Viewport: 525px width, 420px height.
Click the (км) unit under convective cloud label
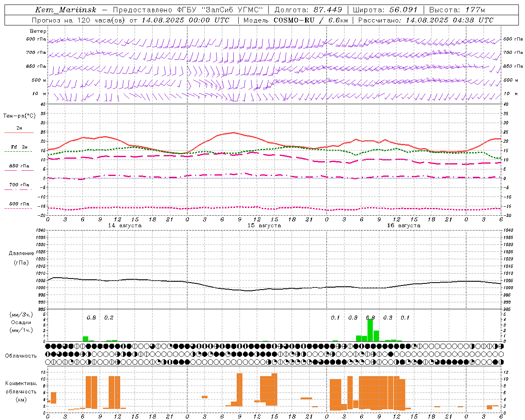[21, 399]
